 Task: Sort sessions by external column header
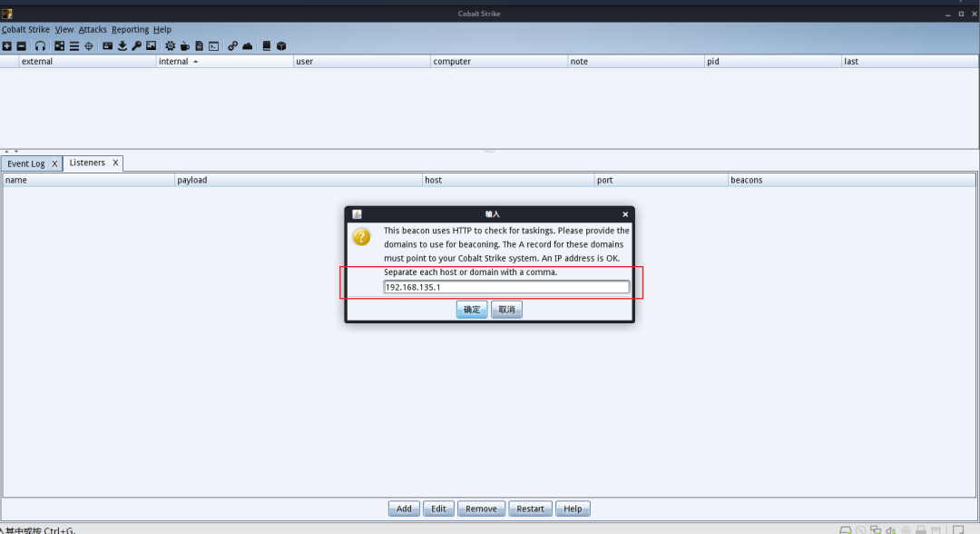pyautogui.click(x=87, y=61)
